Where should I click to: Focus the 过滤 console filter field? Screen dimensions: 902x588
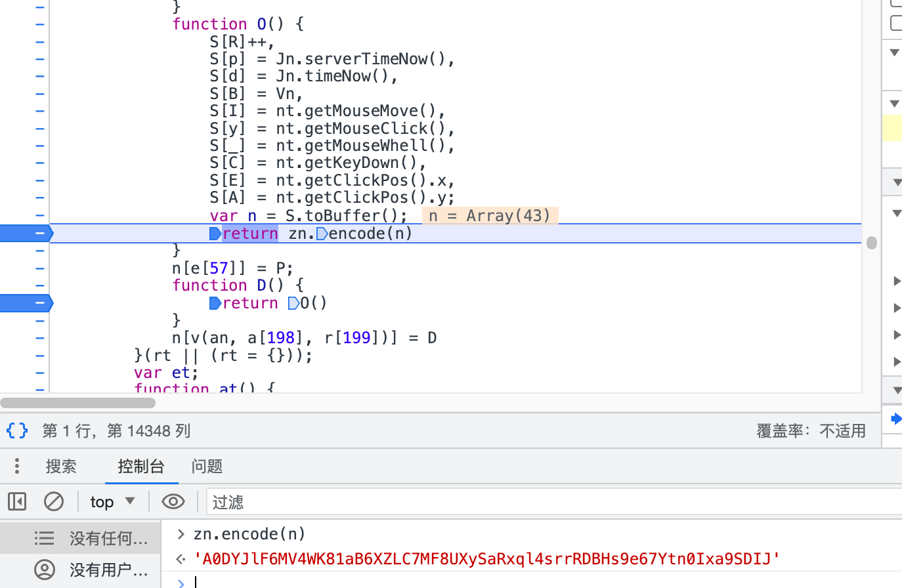coord(553,502)
